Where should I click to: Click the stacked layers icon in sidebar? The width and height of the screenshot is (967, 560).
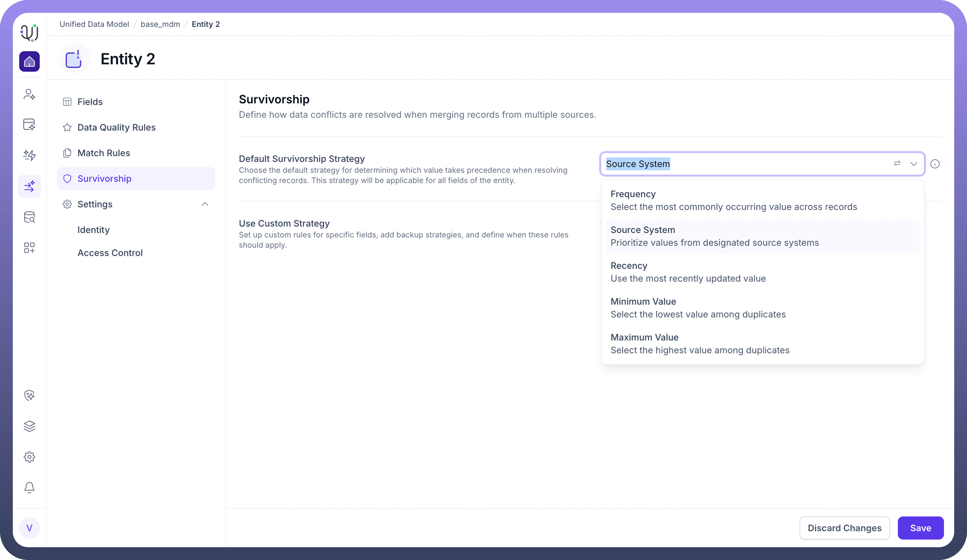click(x=29, y=426)
